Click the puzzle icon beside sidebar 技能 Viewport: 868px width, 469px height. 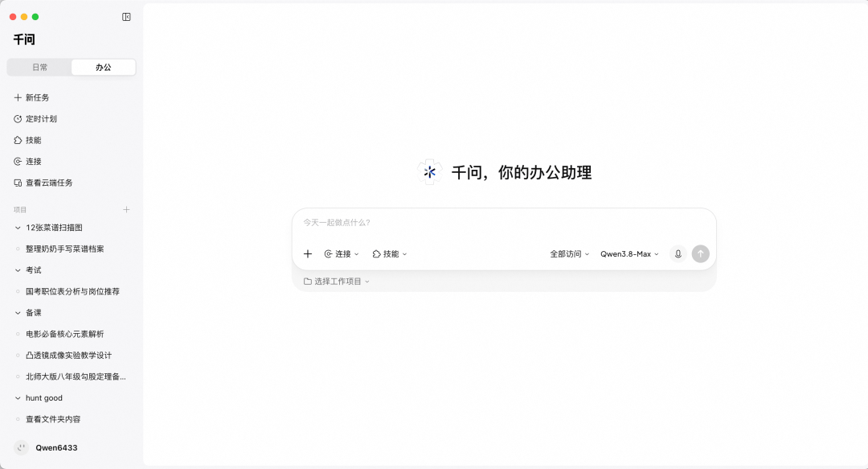point(18,140)
